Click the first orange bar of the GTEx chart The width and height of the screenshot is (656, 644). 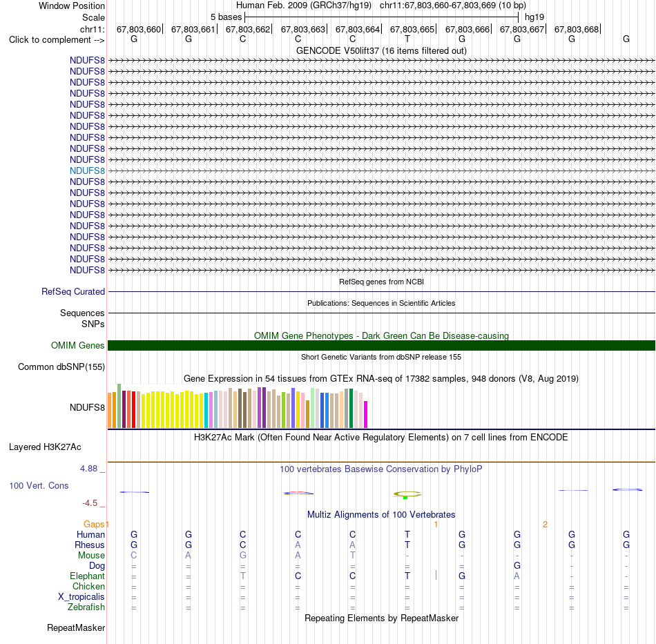click(110, 410)
